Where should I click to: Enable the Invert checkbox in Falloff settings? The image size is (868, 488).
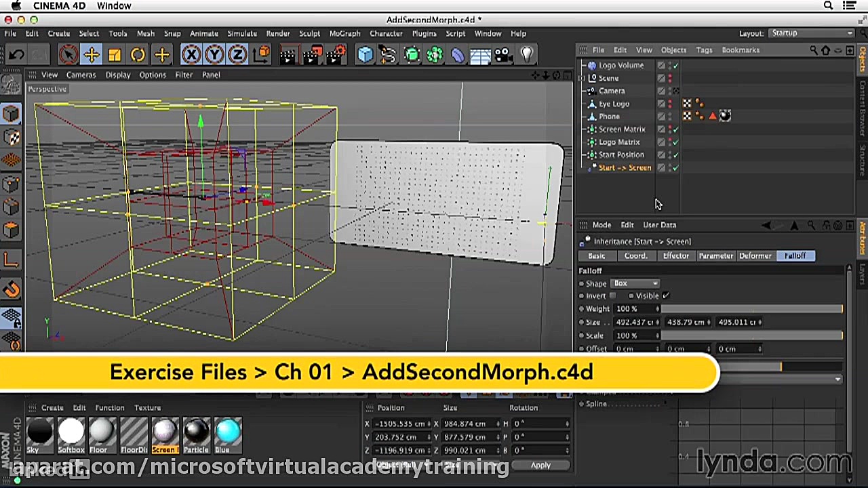(x=613, y=296)
